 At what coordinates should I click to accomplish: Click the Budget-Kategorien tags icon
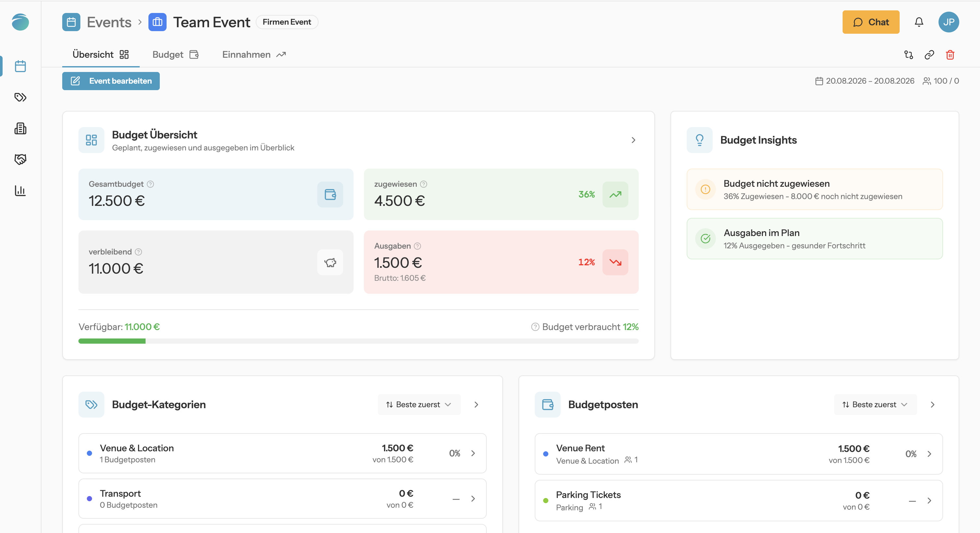point(91,405)
